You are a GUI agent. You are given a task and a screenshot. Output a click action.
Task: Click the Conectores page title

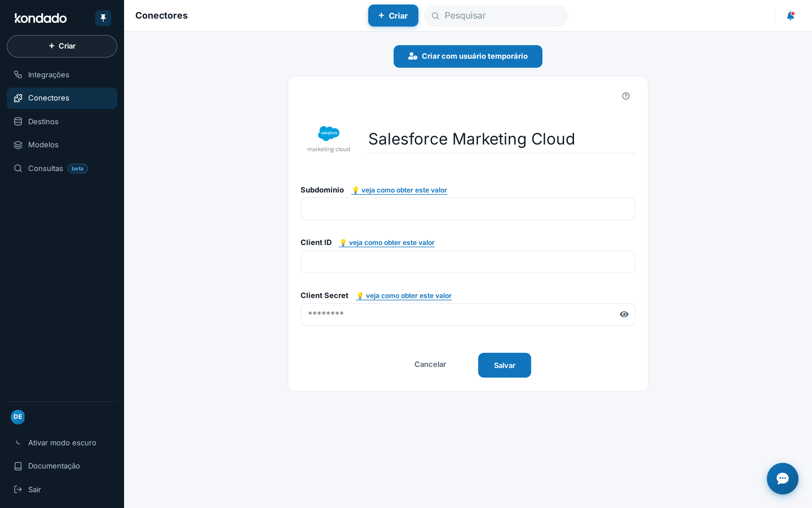point(161,16)
